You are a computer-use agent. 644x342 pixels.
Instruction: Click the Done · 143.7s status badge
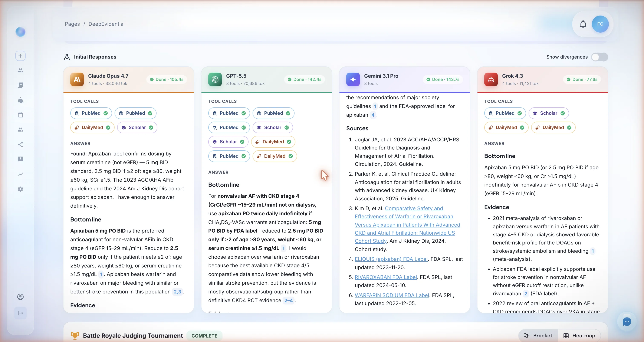(x=443, y=79)
